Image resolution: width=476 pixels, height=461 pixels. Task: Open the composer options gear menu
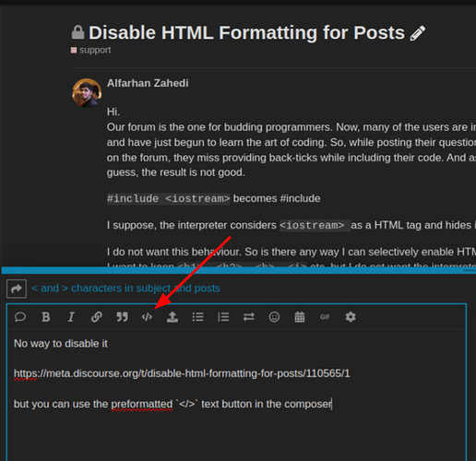(x=351, y=316)
